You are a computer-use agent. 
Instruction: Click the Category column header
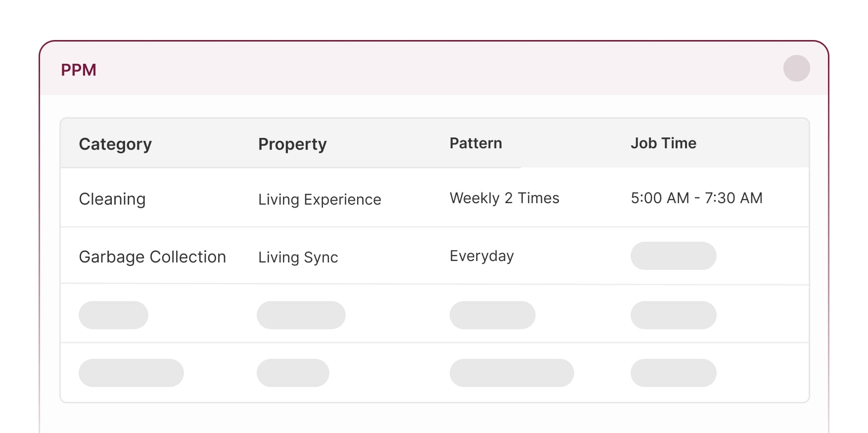115,144
